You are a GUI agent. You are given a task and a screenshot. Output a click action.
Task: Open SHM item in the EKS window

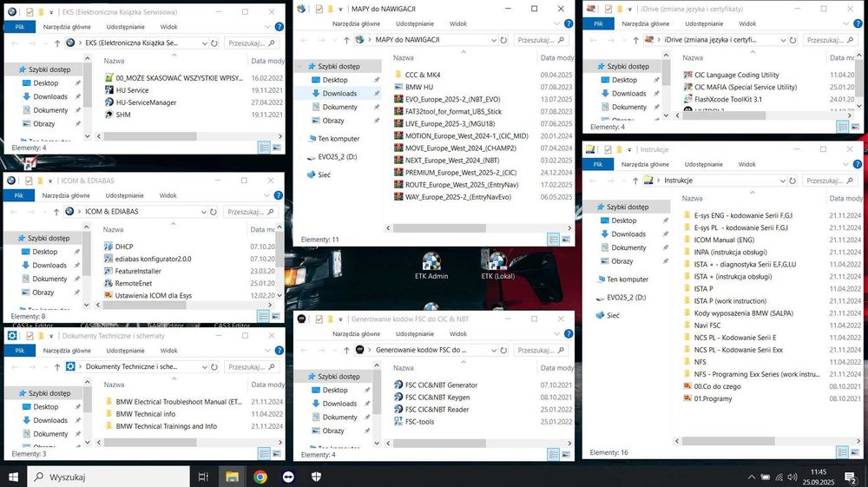(x=123, y=115)
